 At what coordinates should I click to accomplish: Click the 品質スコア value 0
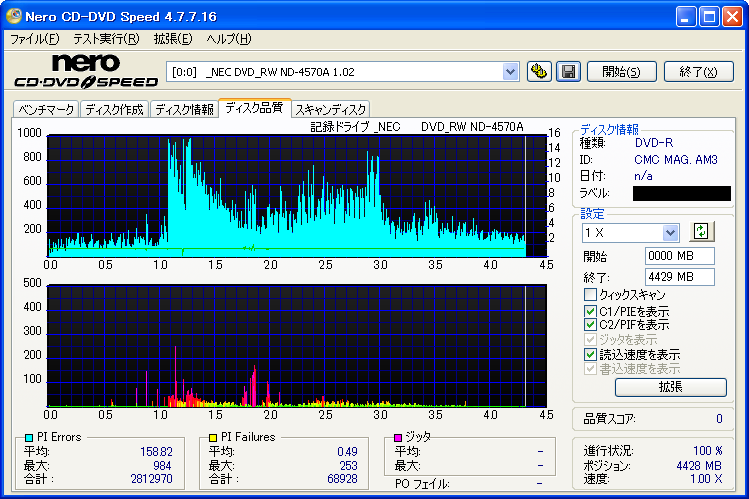pyautogui.click(x=719, y=419)
